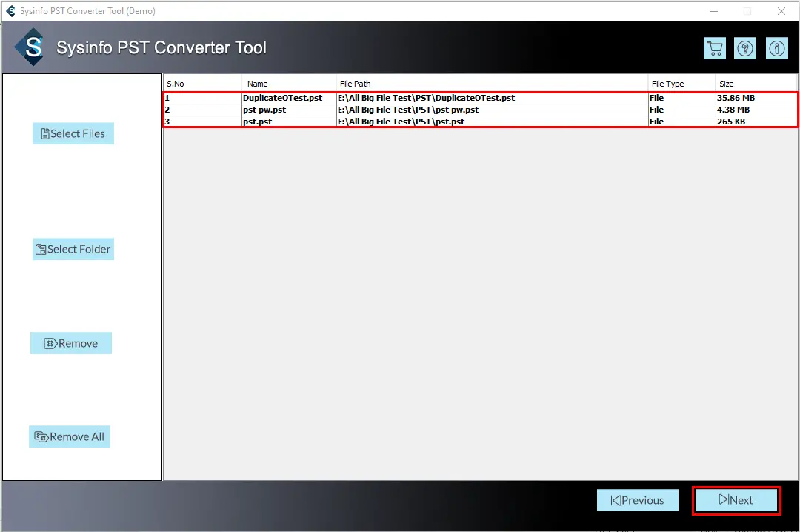Click the Remove button
800x532 pixels.
tap(71, 343)
